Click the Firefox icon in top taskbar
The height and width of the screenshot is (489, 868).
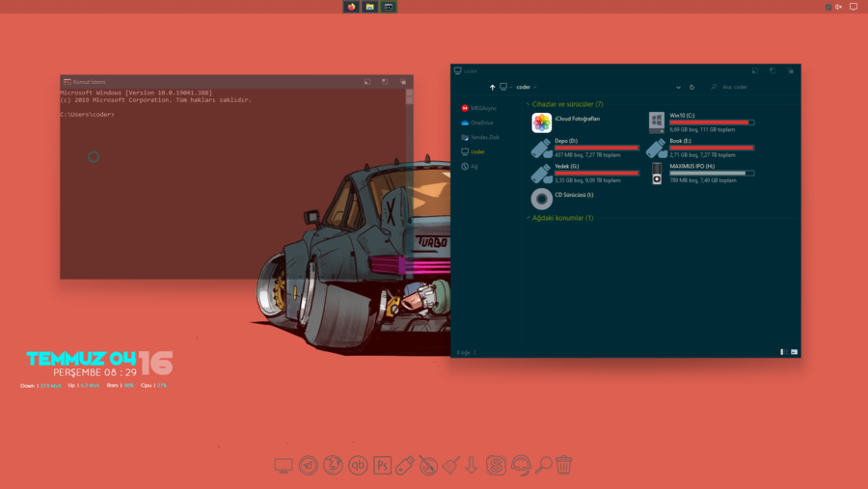pos(352,7)
